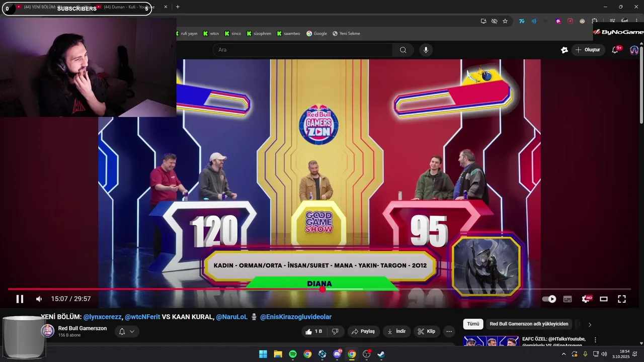Screen dimensions: 644x362
Task: Click the install-app icon in the address bar
Action: (484, 21)
